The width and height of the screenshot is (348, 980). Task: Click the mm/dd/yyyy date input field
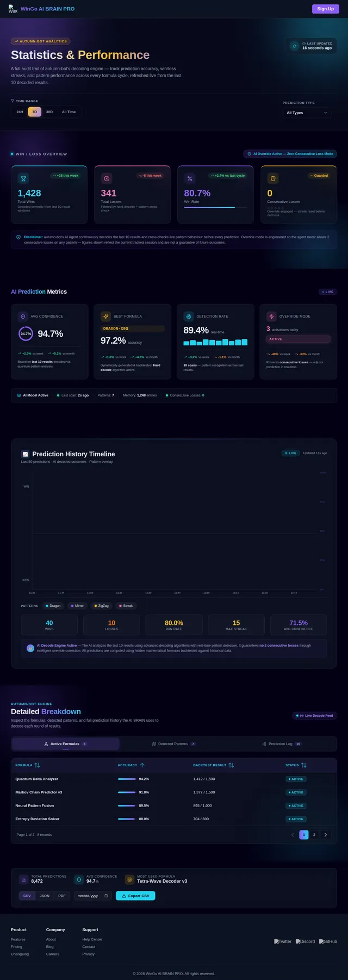92,896
